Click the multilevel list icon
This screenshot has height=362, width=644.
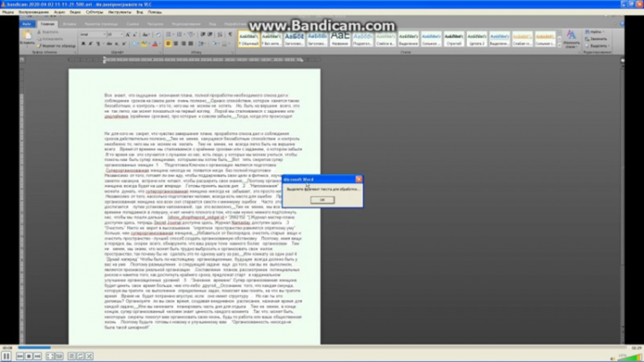coord(191,35)
